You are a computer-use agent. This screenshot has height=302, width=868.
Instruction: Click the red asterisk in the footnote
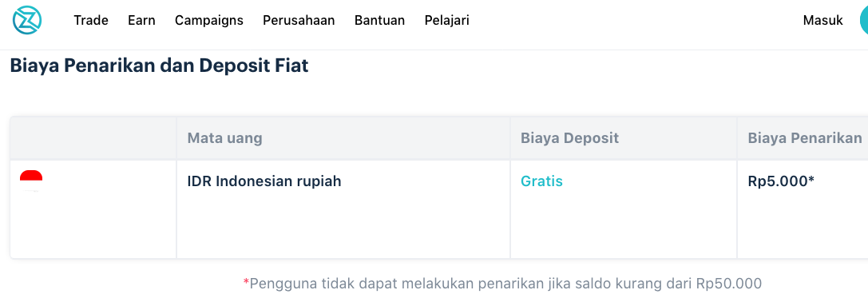tap(246, 282)
